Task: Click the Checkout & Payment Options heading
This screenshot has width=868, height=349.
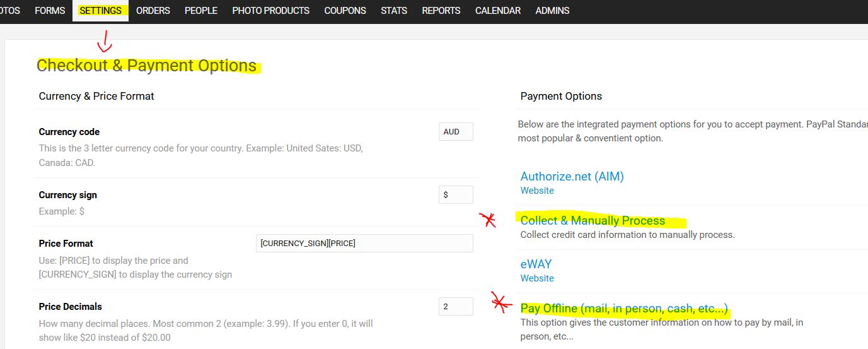Action: (x=146, y=66)
